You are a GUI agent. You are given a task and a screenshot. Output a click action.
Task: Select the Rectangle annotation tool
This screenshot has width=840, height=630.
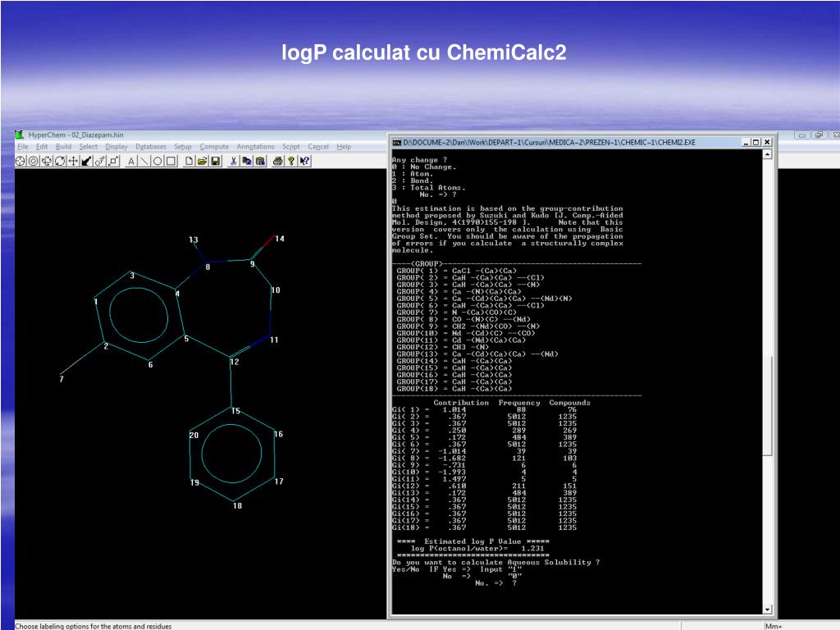tap(170, 162)
